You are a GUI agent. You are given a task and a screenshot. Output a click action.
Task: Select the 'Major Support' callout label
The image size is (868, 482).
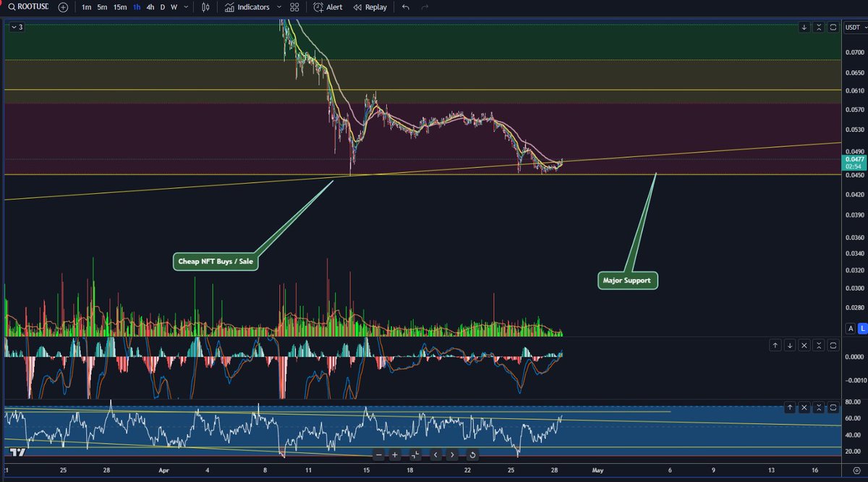tap(628, 280)
